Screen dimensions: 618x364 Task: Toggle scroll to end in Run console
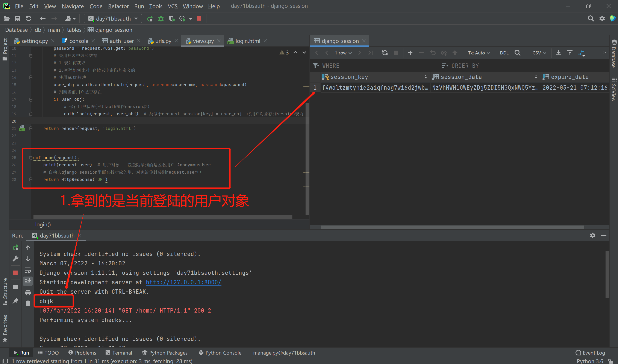(x=28, y=281)
